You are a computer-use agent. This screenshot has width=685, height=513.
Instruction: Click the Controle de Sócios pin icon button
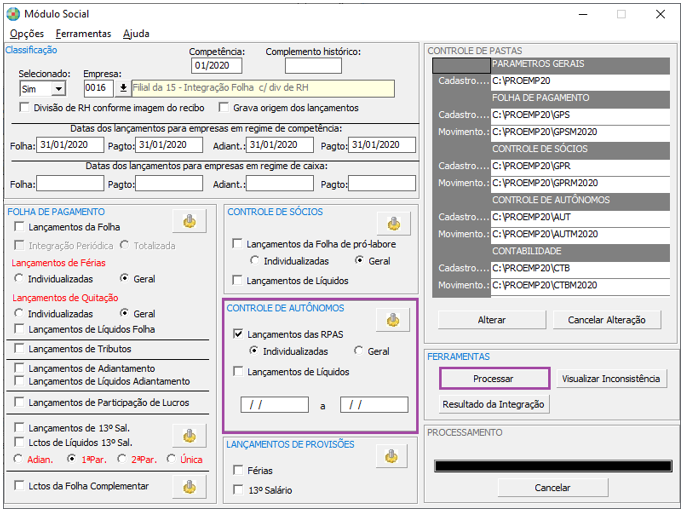click(394, 223)
